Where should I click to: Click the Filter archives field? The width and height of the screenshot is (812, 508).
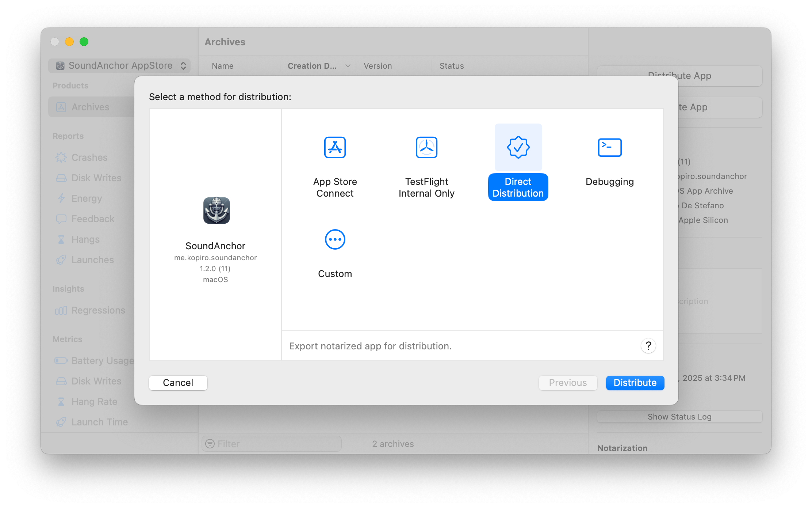point(272,444)
